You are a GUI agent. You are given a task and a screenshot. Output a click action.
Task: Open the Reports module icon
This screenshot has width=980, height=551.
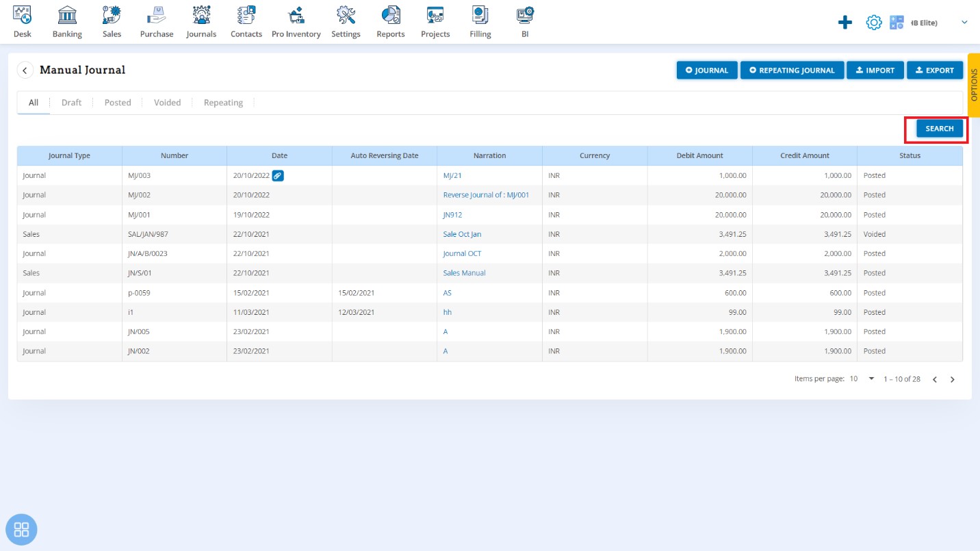[x=391, y=15]
